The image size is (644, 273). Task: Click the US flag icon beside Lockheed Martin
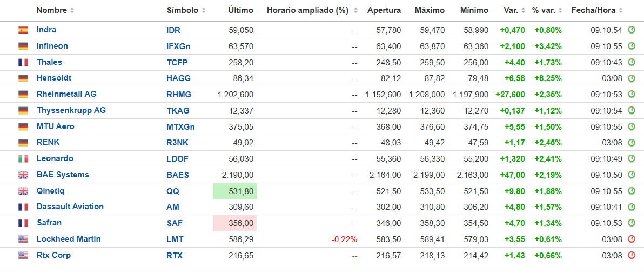coord(23,239)
